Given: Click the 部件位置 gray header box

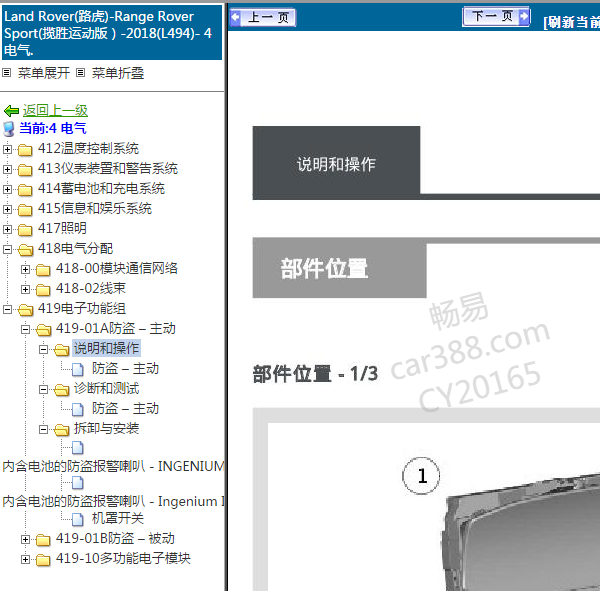Looking at the screenshot, I should [x=339, y=268].
